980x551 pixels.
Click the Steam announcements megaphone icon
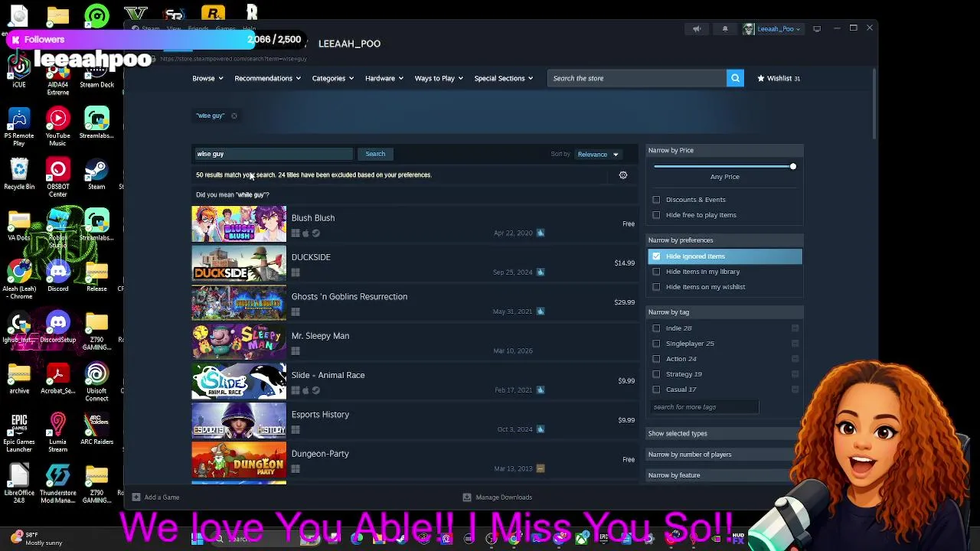pos(697,29)
